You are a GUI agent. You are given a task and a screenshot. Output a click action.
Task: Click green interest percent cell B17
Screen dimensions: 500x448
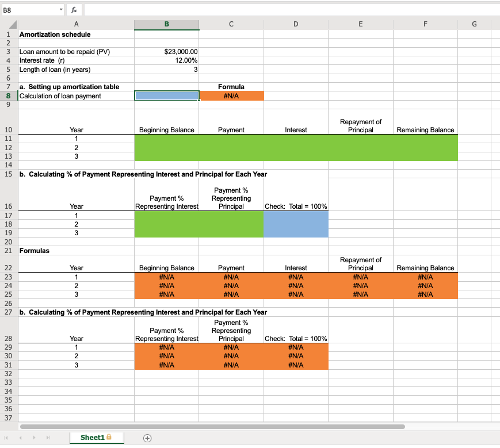167,216
